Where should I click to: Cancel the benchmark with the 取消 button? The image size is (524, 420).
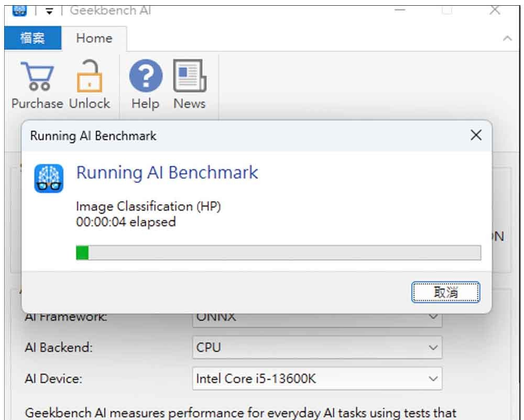(x=446, y=292)
